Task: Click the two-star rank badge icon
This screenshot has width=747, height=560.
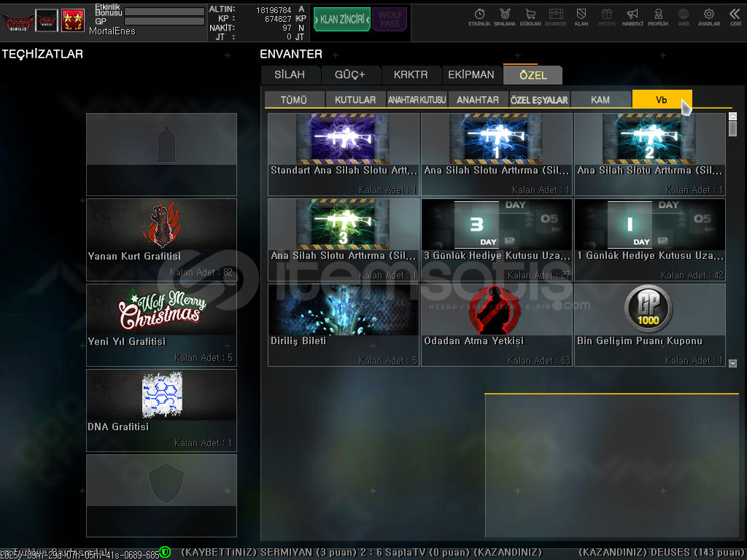Action: pyautogui.click(x=73, y=20)
